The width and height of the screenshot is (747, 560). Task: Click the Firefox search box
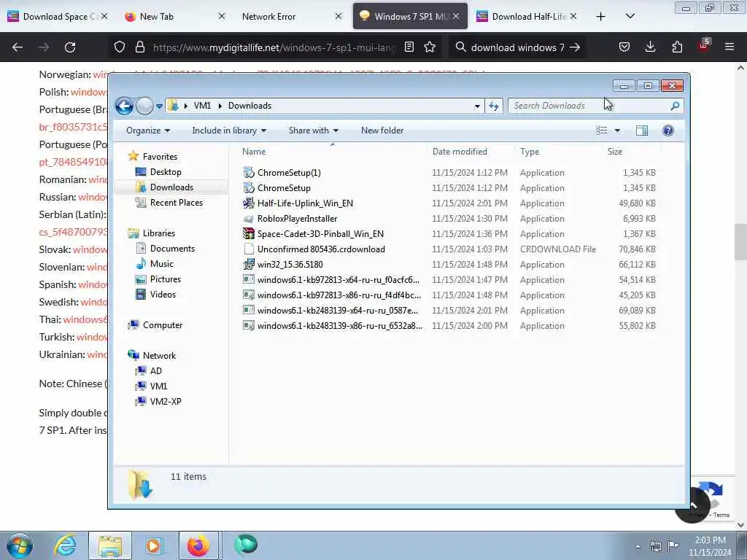point(517,47)
